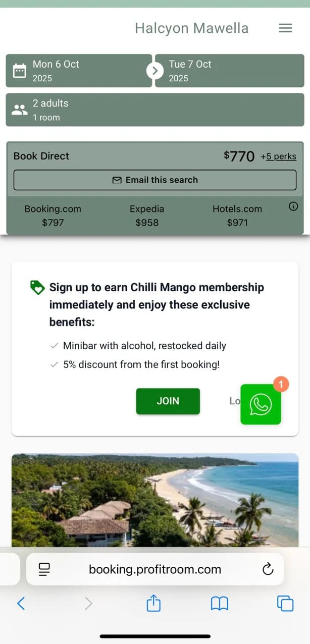The width and height of the screenshot is (310, 644).
Task: Open the hamburger menu
Action: (x=285, y=28)
